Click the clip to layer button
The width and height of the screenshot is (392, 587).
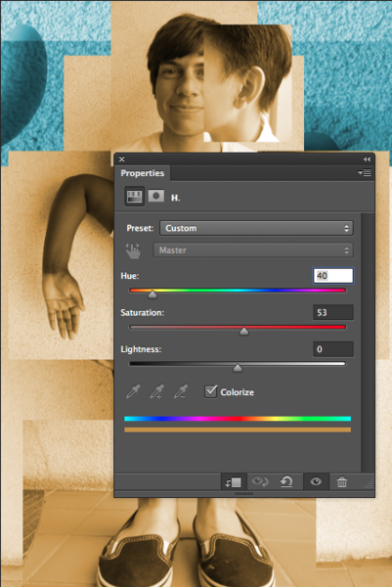point(234,481)
